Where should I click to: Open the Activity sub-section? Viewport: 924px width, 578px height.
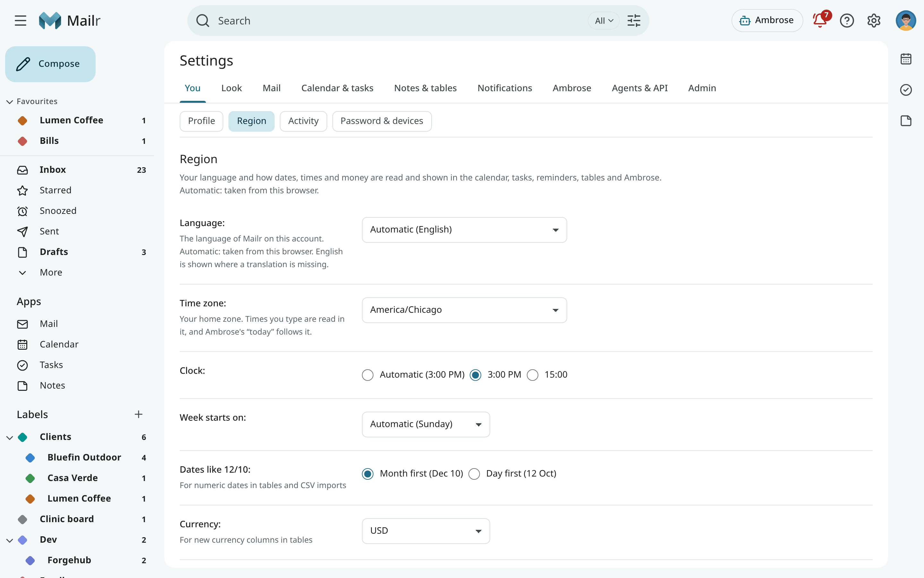click(x=303, y=121)
